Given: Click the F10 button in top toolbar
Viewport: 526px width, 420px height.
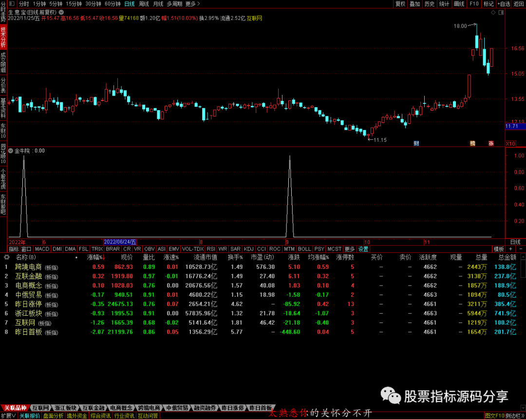Looking at the screenshot, I should point(474,4).
